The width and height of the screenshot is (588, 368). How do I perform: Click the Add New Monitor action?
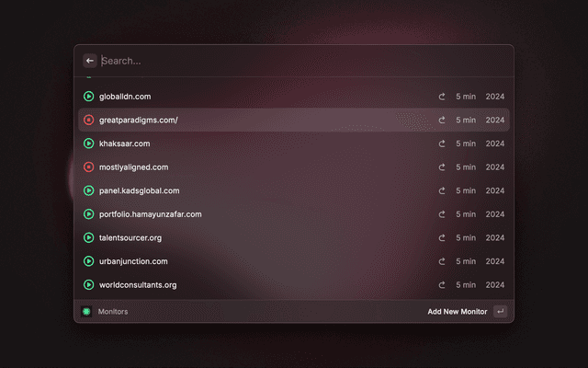(x=457, y=312)
